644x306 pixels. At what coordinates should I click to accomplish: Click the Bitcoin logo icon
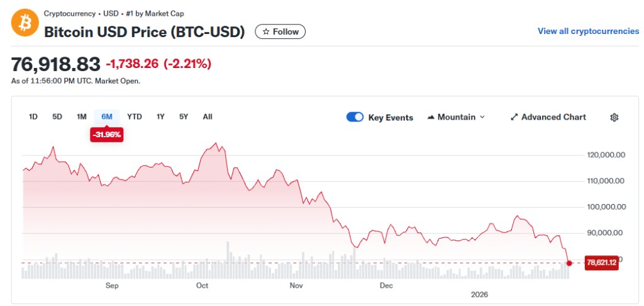point(23,23)
